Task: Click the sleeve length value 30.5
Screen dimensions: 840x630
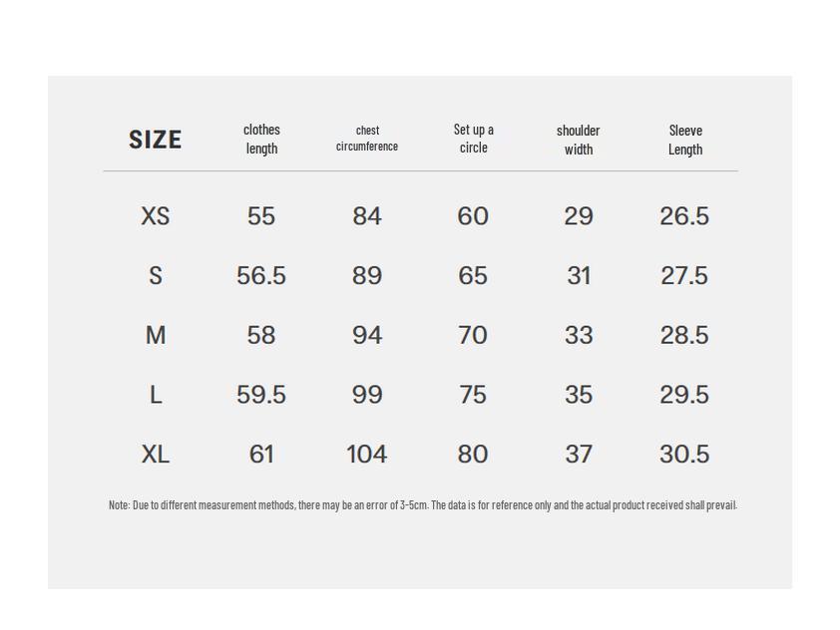Action: 684,455
